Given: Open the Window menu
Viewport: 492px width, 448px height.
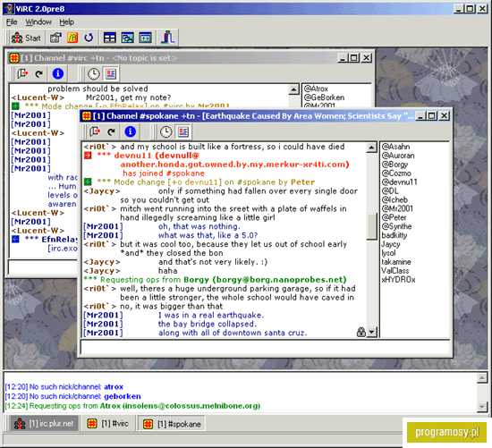Looking at the screenshot, I should click(x=38, y=22).
